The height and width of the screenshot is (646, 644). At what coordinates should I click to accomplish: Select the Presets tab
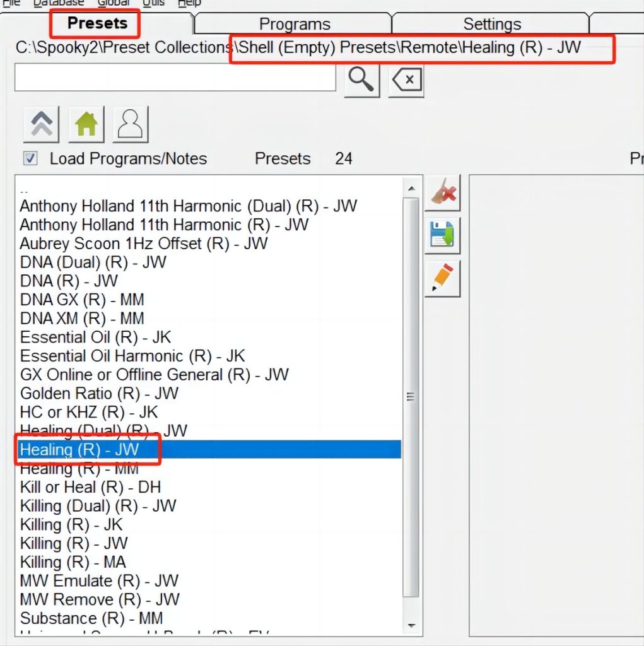click(x=97, y=23)
